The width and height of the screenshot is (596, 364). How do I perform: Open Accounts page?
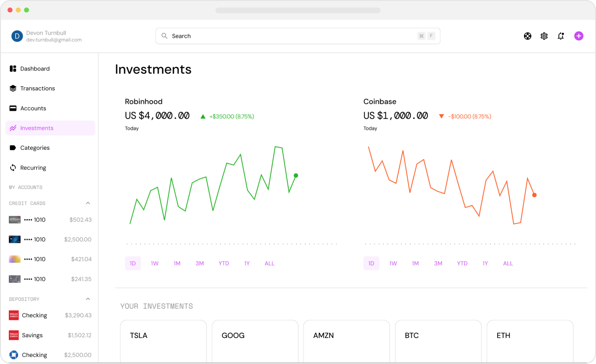[50, 109]
